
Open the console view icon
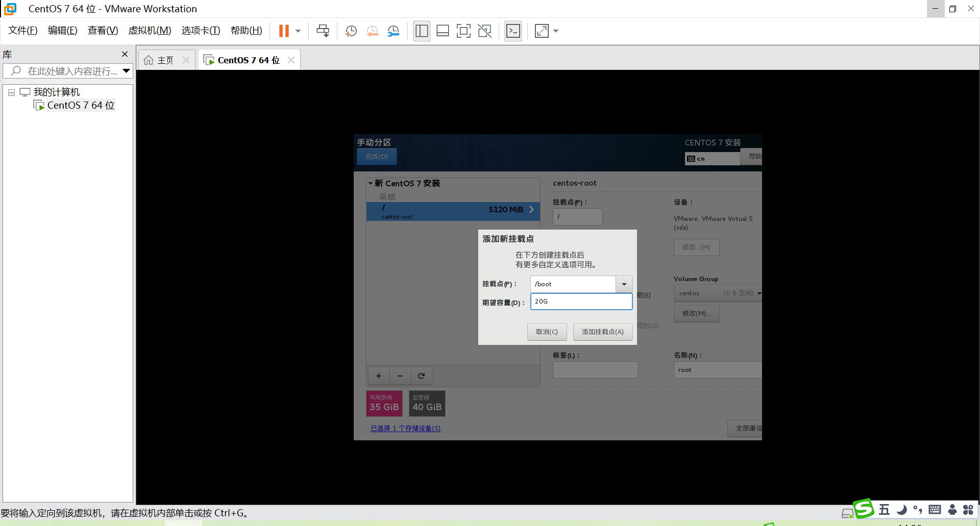(513, 31)
